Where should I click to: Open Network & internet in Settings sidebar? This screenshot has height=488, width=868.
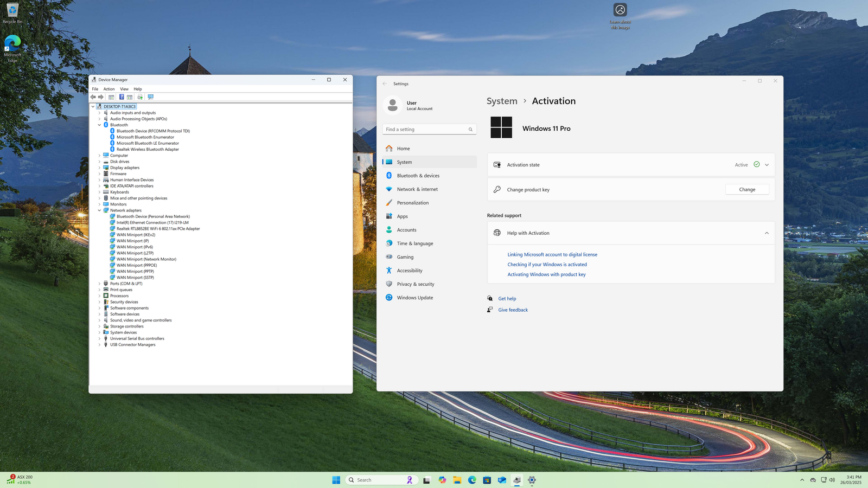click(430, 189)
